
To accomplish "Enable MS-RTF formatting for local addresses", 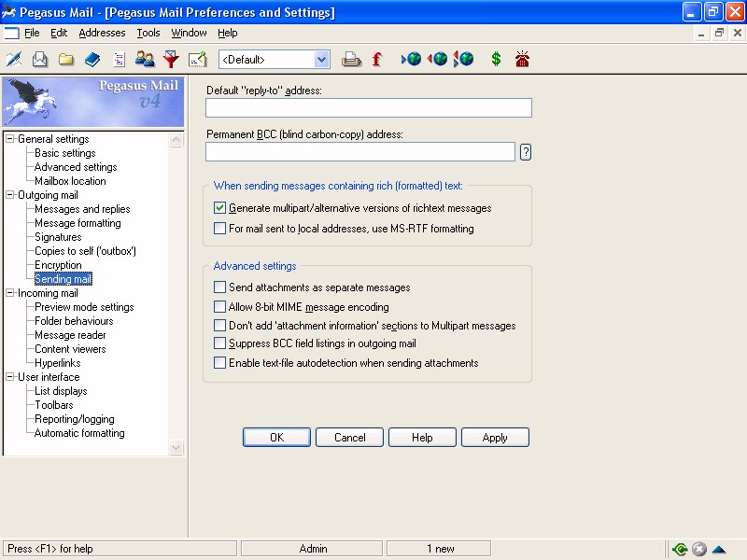I will pyautogui.click(x=219, y=229).
